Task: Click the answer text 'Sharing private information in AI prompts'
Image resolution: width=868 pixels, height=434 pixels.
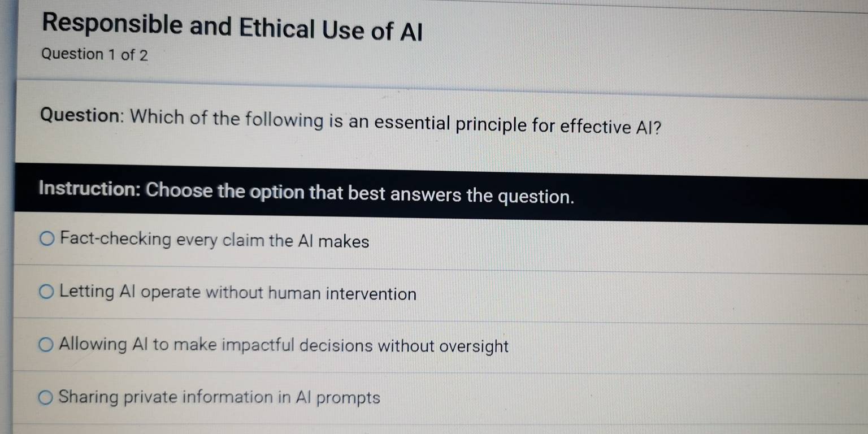Action: pos(220,398)
